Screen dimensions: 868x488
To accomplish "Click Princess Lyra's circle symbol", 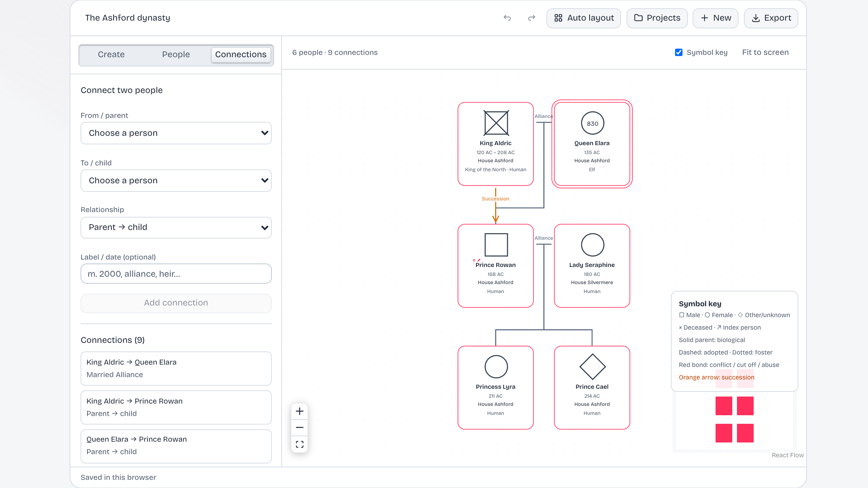I will point(496,367).
